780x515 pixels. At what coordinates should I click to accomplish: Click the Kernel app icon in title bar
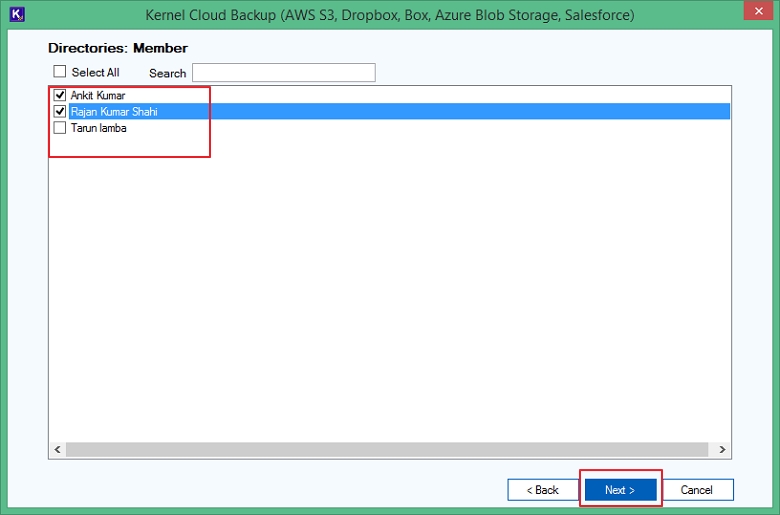click(17, 14)
